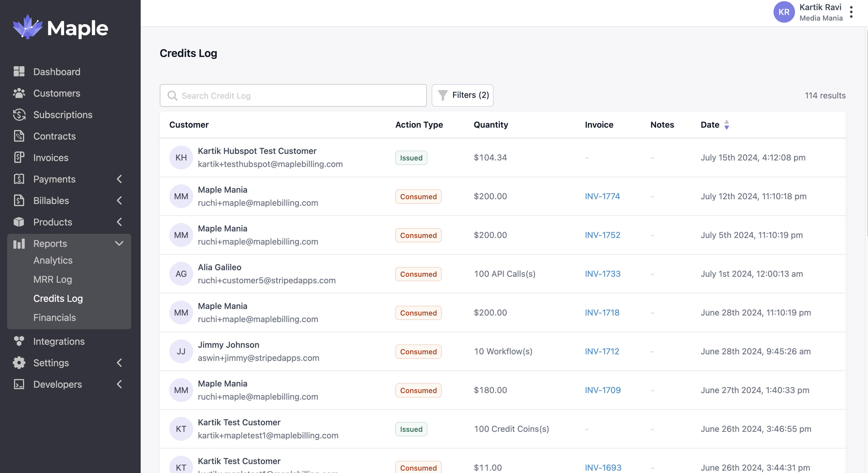Expand the Developers submenu chevron

pos(119,384)
